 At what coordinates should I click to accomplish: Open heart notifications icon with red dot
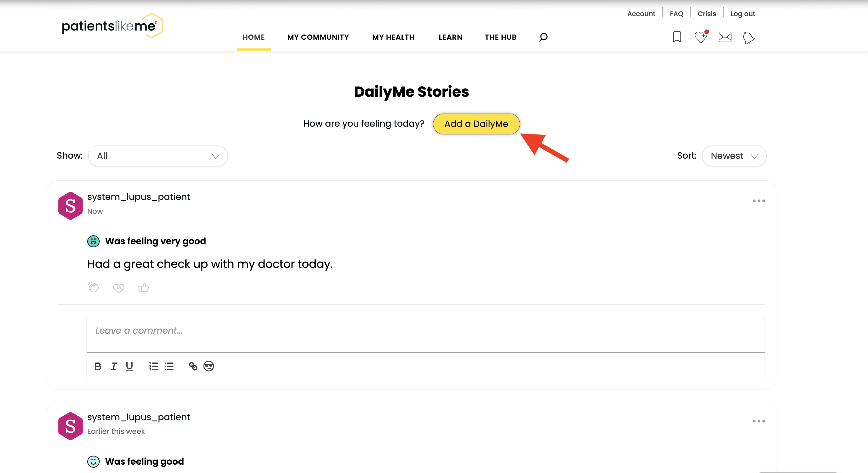pos(701,36)
